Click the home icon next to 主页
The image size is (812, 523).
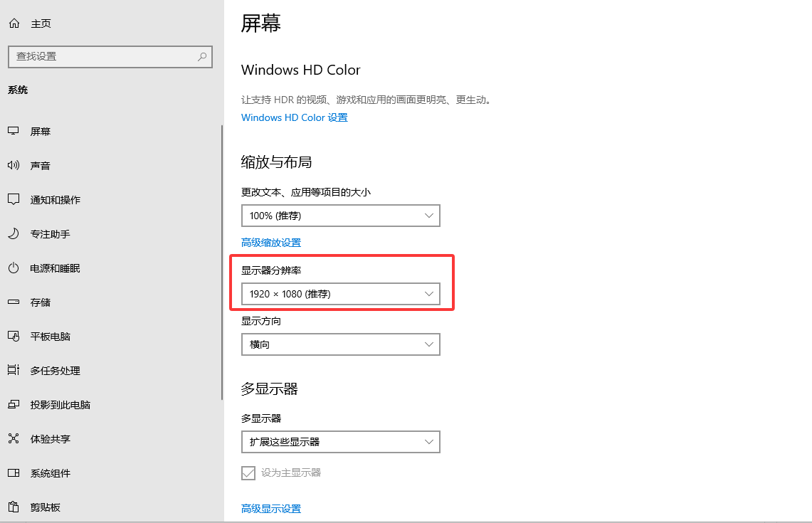(x=14, y=23)
